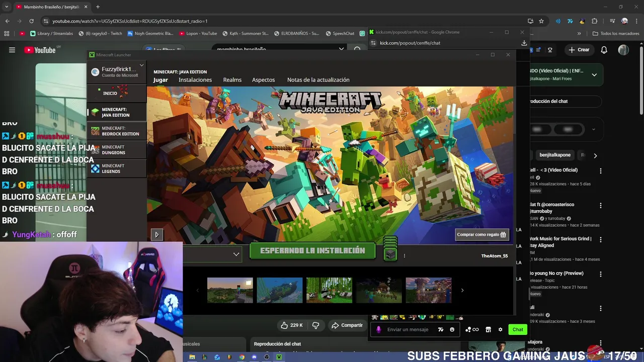Select the village sunset screenshot thumbnail
Screen dimensions: 644x362
[x=429, y=290]
